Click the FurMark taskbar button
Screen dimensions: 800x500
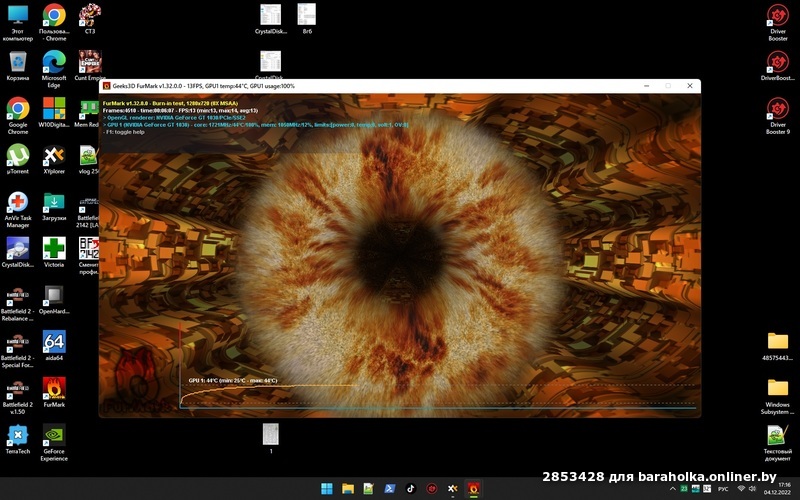[473, 489]
